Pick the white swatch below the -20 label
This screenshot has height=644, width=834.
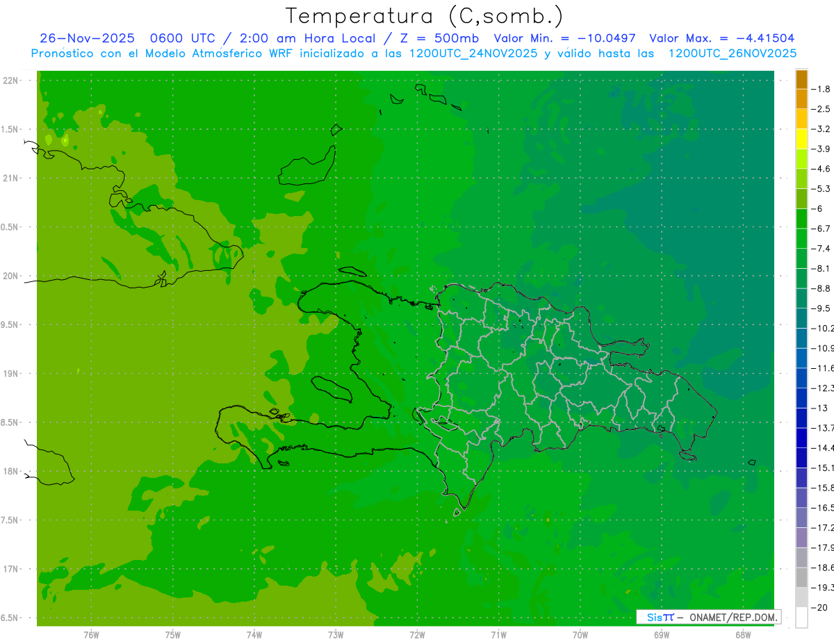coord(801,618)
